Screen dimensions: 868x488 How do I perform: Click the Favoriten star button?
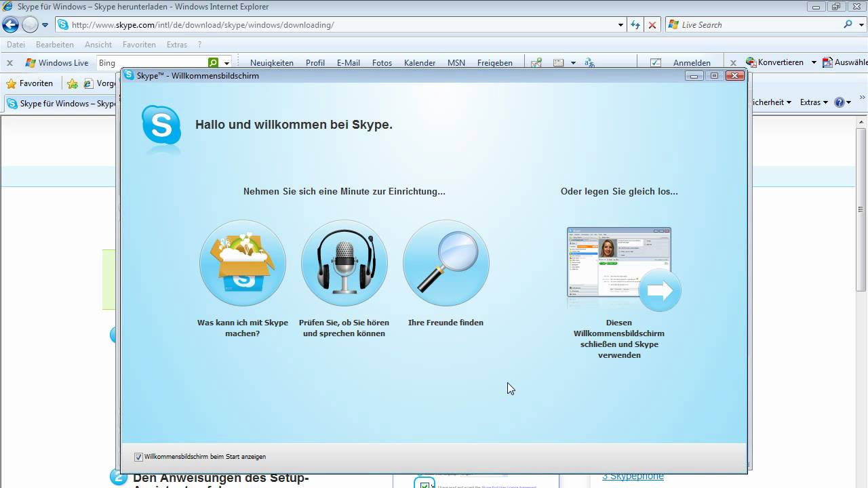click(x=29, y=83)
